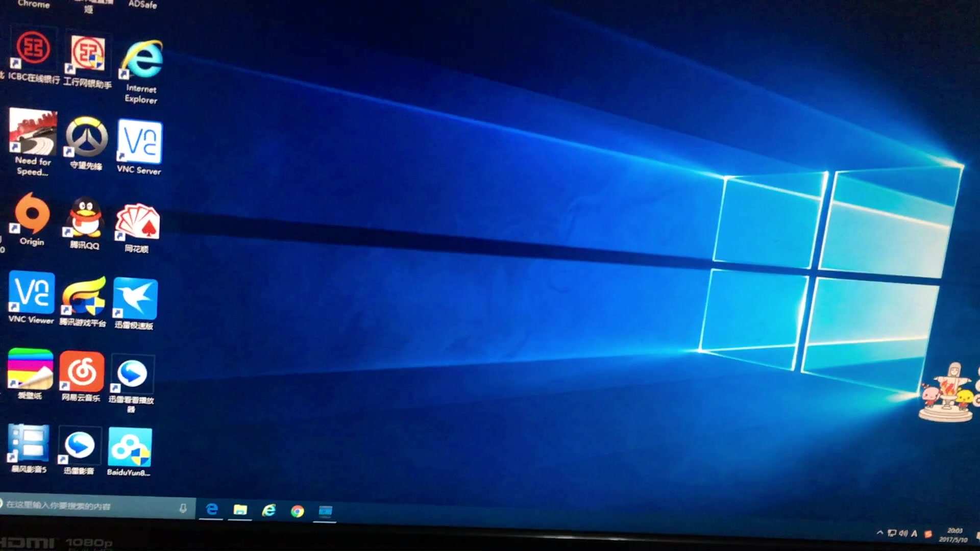Click the Cortana search box in taskbar

click(97, 506)
